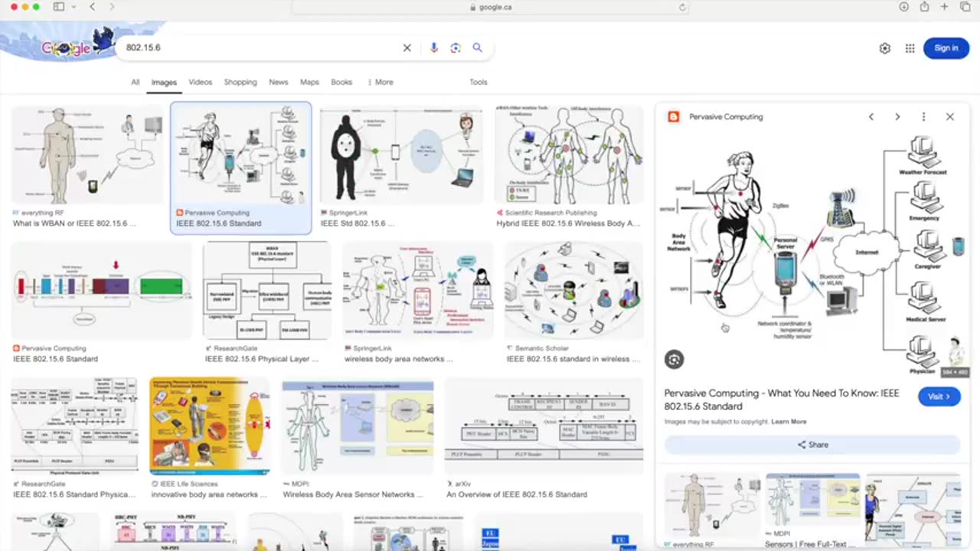Image resolution: width=980 pixels, height=551 pixels.
Task: Switch to the Books tab
Action: click(341, 82)
